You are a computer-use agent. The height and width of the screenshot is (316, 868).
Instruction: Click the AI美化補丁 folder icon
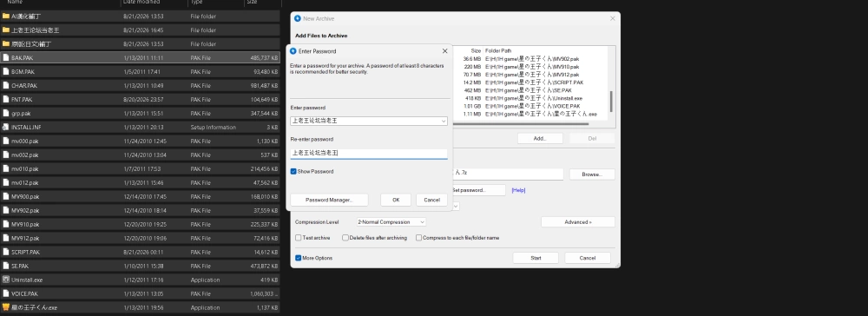click(6, 16)
